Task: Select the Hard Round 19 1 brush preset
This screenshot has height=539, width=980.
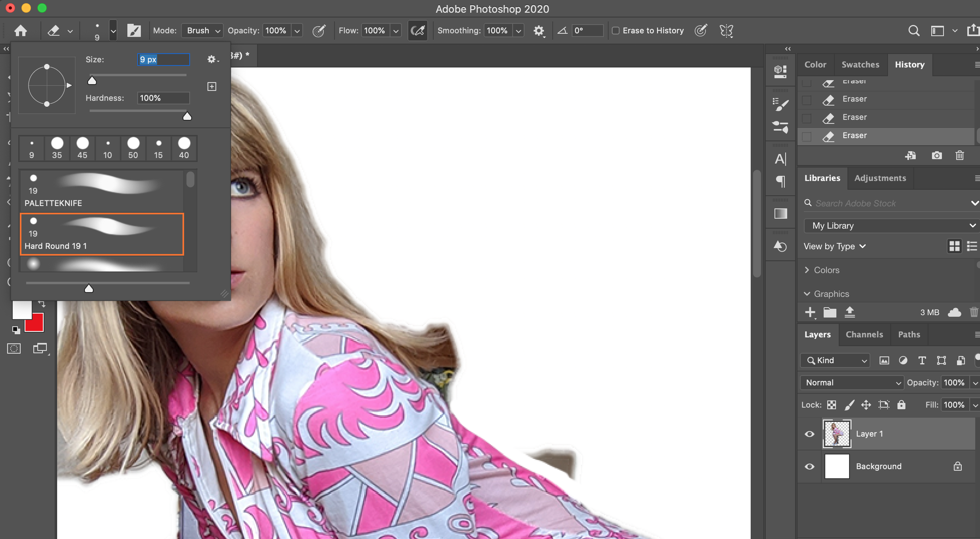Action: (102, 234)
